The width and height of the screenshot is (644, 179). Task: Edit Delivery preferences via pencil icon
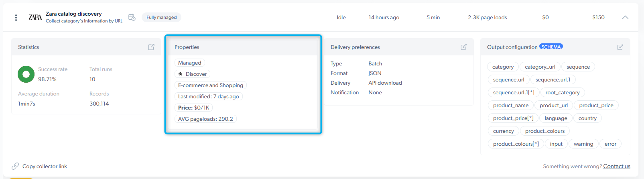[x=464, y=47]
